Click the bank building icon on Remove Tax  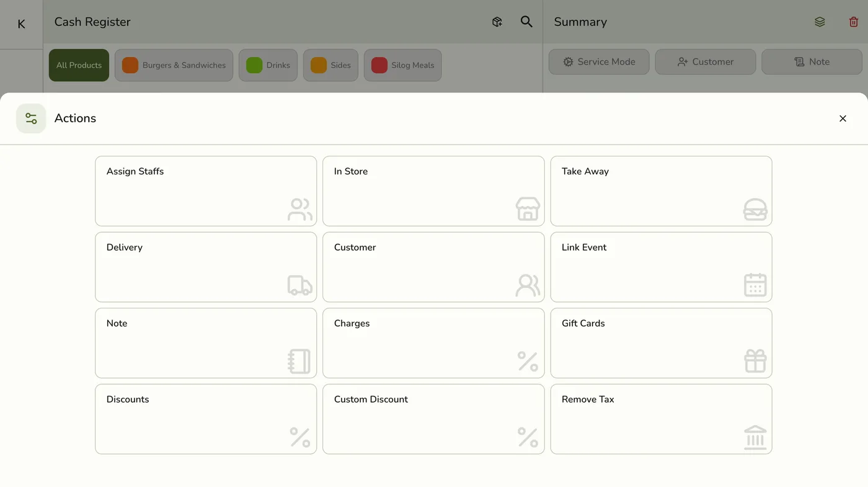[755, 437]
